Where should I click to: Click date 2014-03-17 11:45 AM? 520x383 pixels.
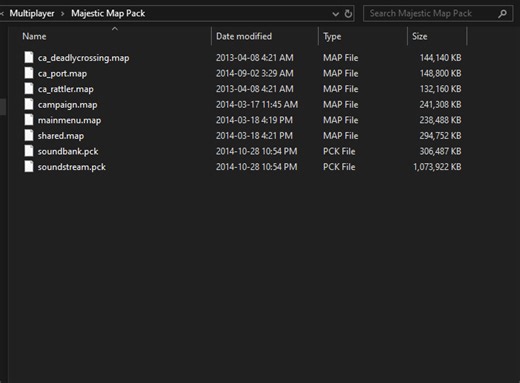tap(257, 105)
